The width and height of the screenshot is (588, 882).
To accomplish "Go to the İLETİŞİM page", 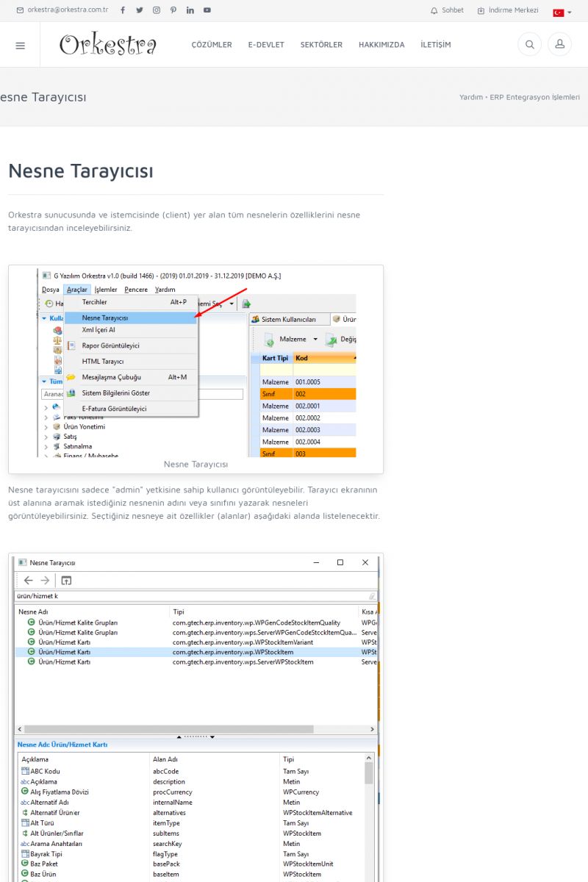I will 436,45.
